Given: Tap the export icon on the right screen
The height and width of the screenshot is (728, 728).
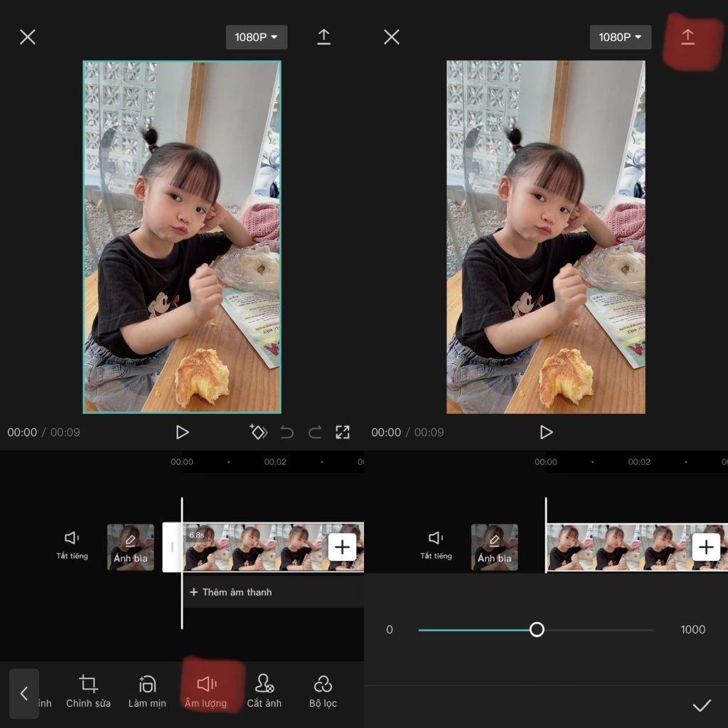Looking at the screenshot, I should [x=687, y=37].
